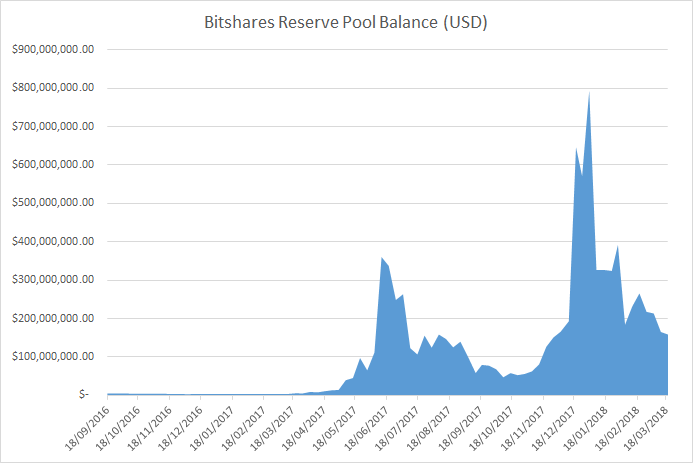This screenshot has height=463, width=693.
Task: Select the 18/06/2017 date label
Action: 366,427
